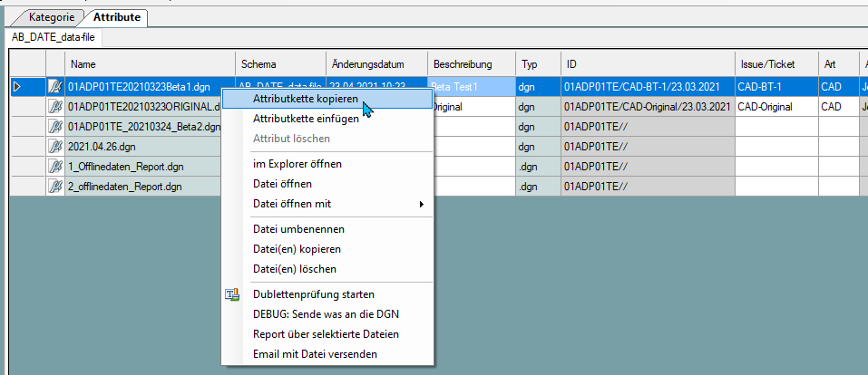
Task: Click the current row indicator arrow
Action: click(17, 87)
